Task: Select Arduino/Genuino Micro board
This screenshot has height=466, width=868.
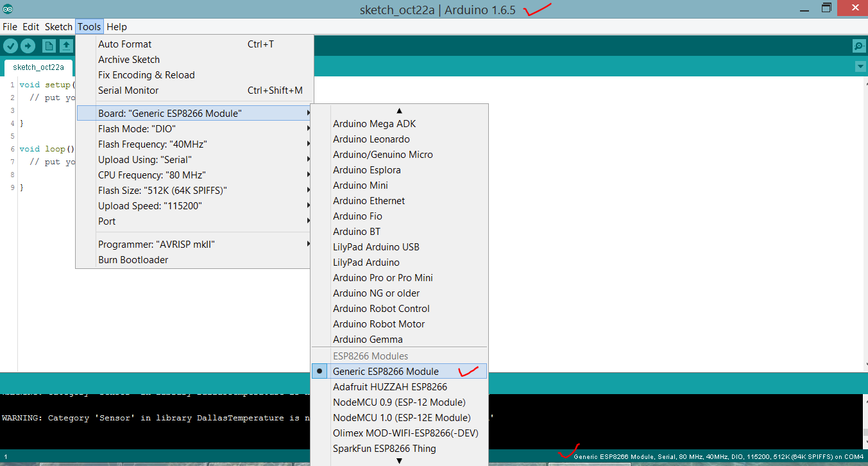Action: pyautogui.click(x=400, y=155)
